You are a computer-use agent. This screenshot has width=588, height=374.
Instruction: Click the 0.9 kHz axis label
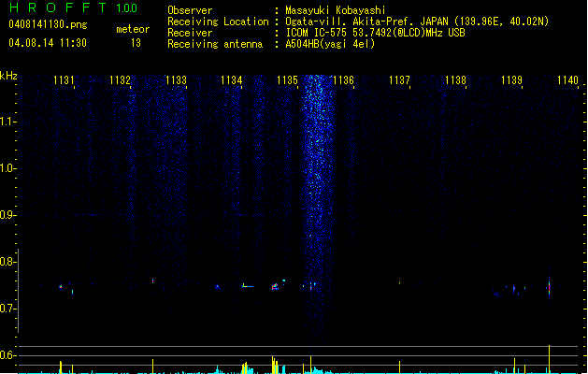click(x=7, y=215)
